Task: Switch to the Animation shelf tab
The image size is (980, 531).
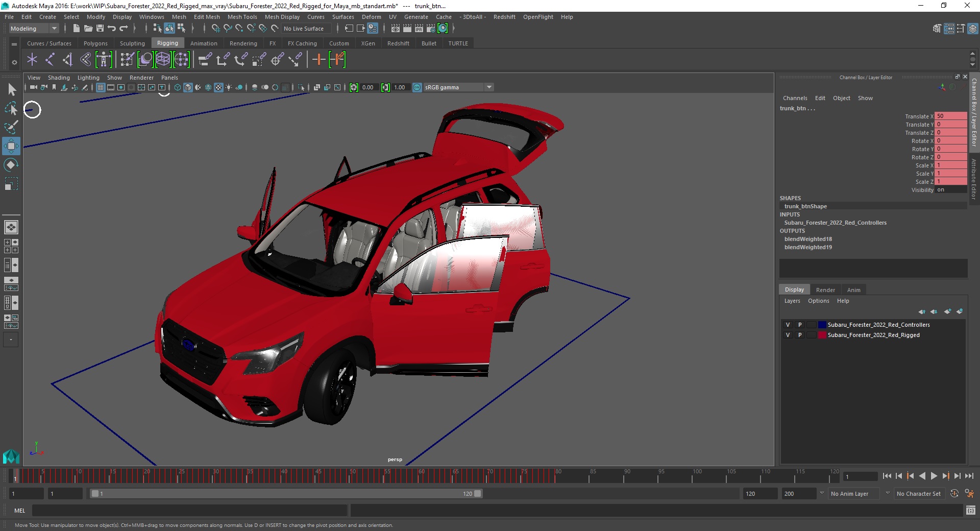Action: click(x=204, y=43)
